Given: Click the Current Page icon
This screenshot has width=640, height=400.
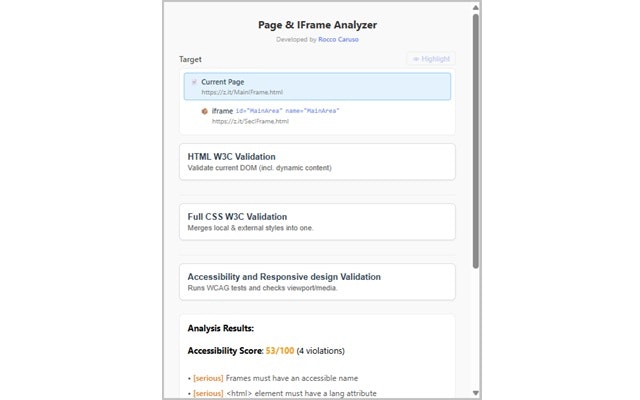Looking at the screenshot, I should click(194, 82).
